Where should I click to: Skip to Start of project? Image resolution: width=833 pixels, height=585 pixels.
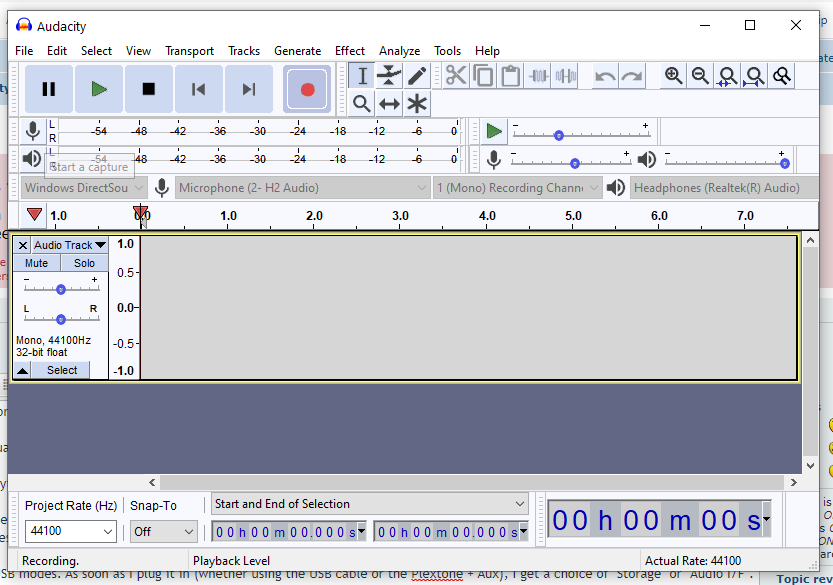[199, 89]
